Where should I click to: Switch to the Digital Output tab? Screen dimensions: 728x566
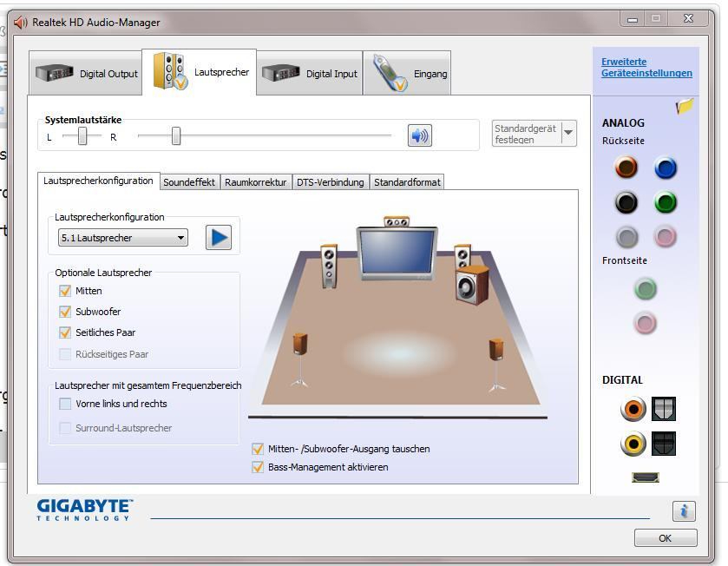[87, 74]
